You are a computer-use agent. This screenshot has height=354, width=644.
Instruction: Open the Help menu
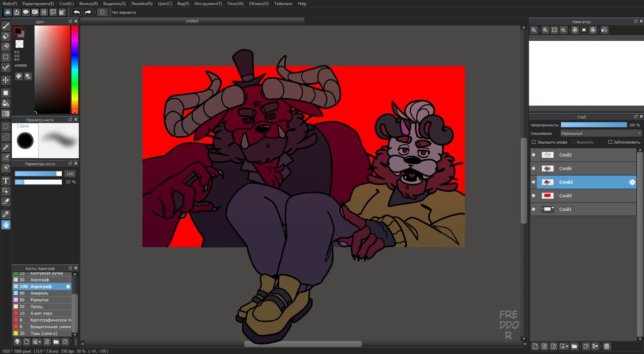click(x=302, y=4)
